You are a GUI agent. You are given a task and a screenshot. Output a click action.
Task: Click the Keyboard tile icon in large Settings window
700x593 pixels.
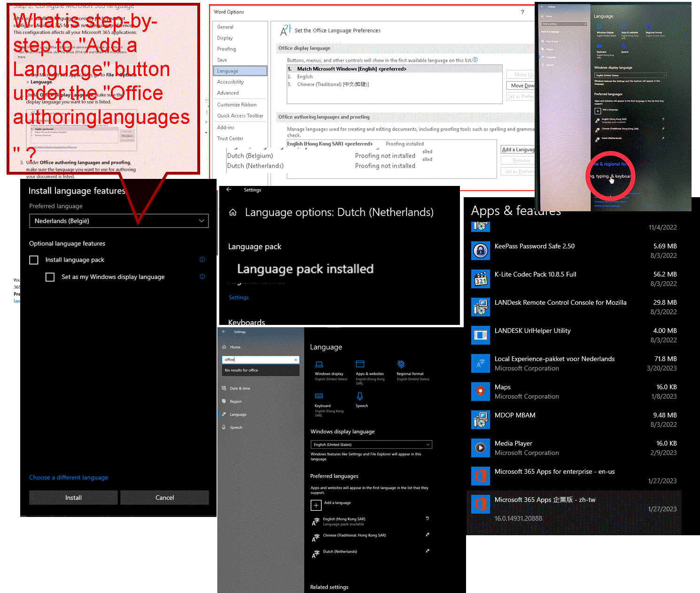(319, 396)
